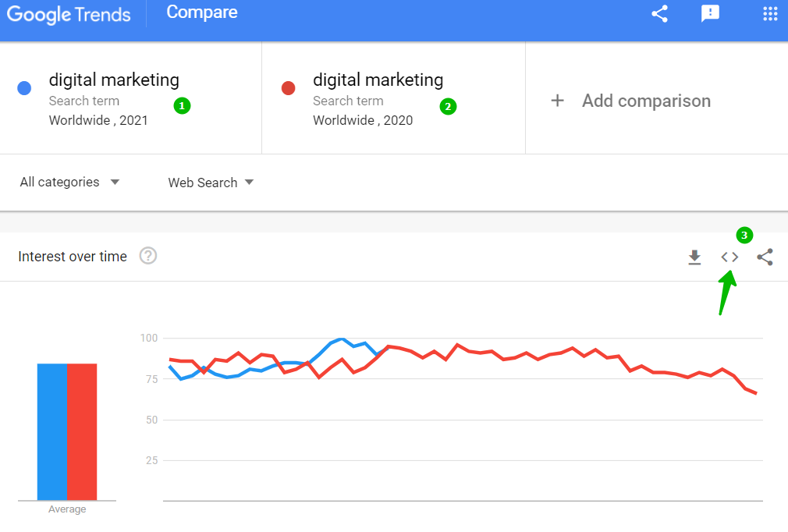Open the Google apps grid
The image size is (788, 532).
tap(770, 14)
